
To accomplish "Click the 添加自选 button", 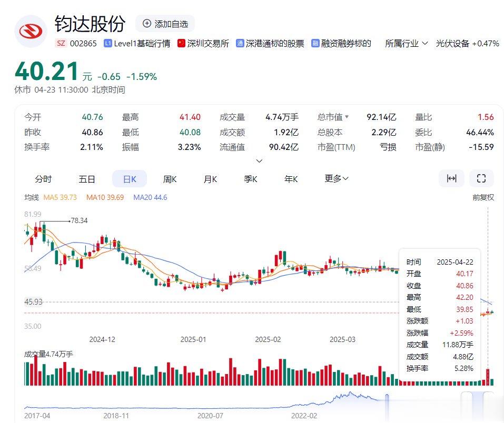I will 165,24.
